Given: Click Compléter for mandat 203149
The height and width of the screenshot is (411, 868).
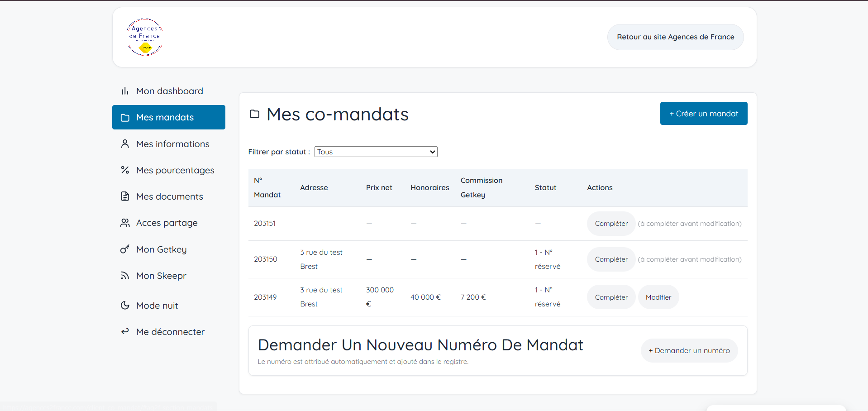Looking at the screenshot, I should click(x=611, y=297).
